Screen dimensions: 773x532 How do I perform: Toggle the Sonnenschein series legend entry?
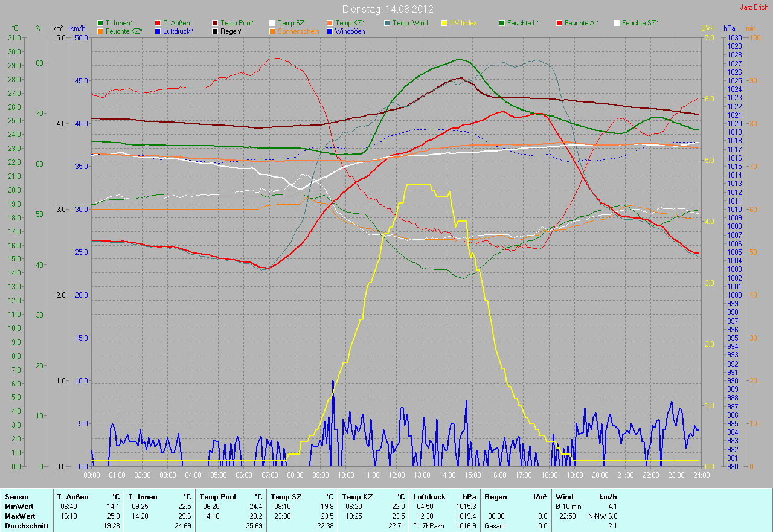[x=298, y=31]
